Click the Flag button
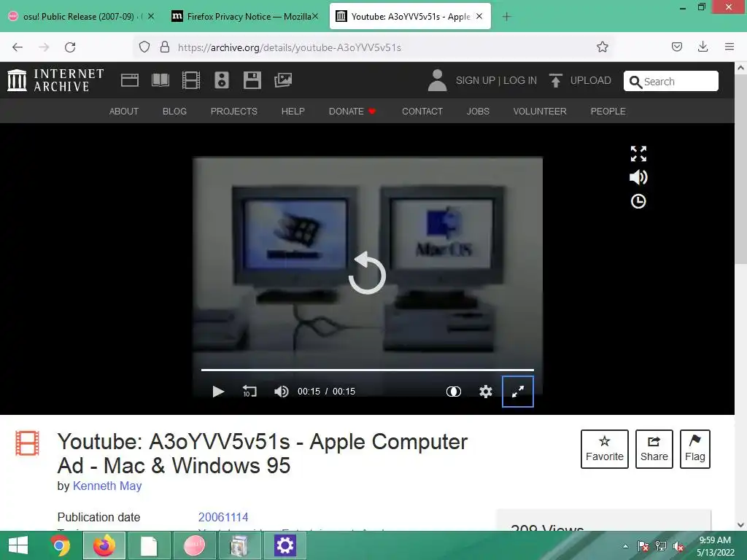747x560 pixels. pos(695,449)
